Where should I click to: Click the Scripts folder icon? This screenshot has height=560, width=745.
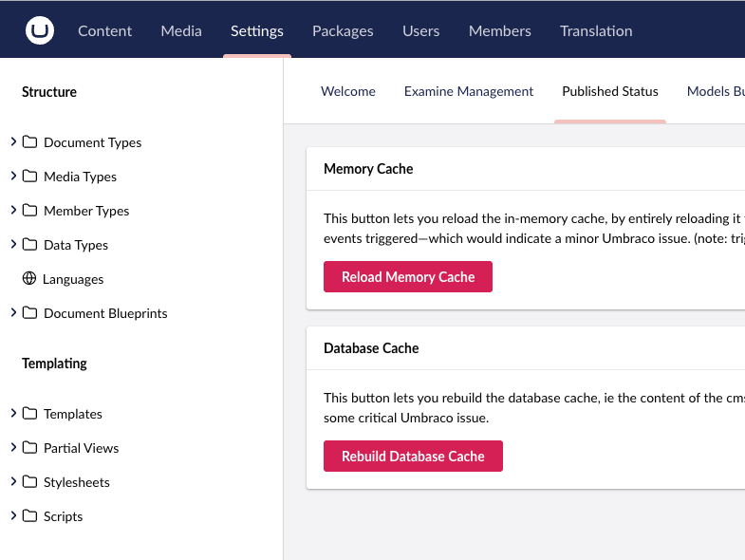coord(29,516)
